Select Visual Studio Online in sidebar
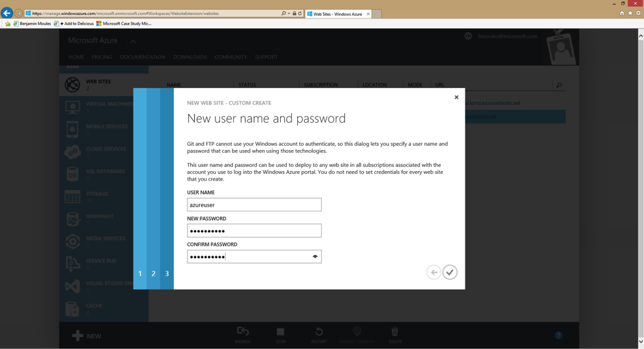The image size is (644, 349). [x=104, y=286]
